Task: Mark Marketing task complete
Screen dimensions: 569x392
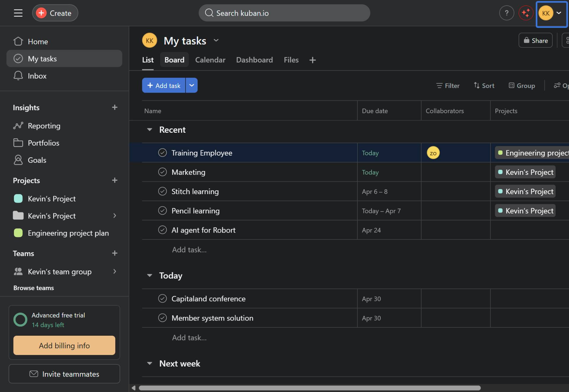Action: coord(162,172)
